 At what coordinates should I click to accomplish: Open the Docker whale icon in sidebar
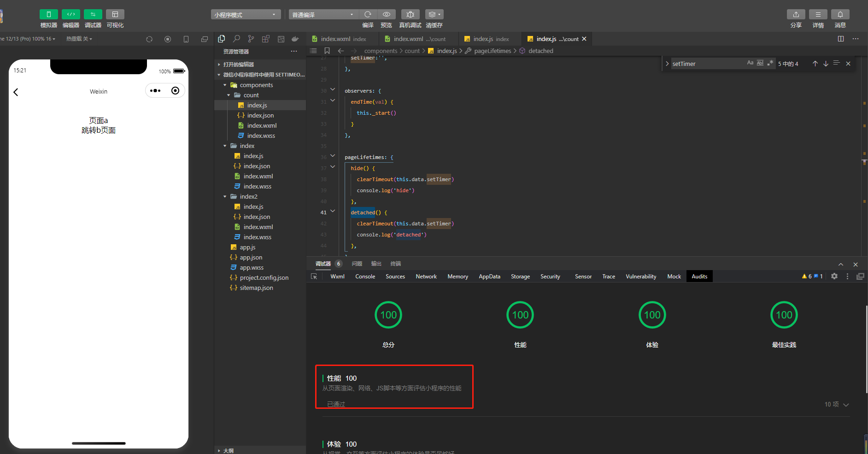click(295, 39)
